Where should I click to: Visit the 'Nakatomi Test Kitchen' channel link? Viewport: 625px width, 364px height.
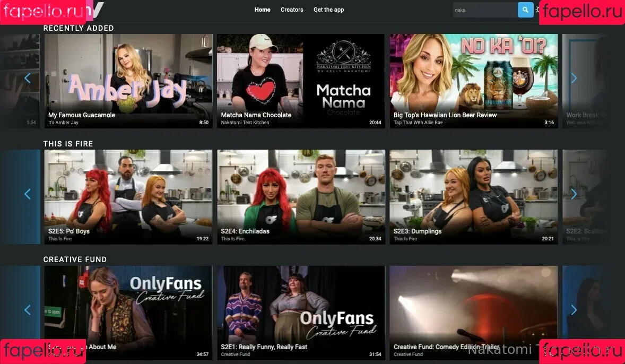coord(245,123)
